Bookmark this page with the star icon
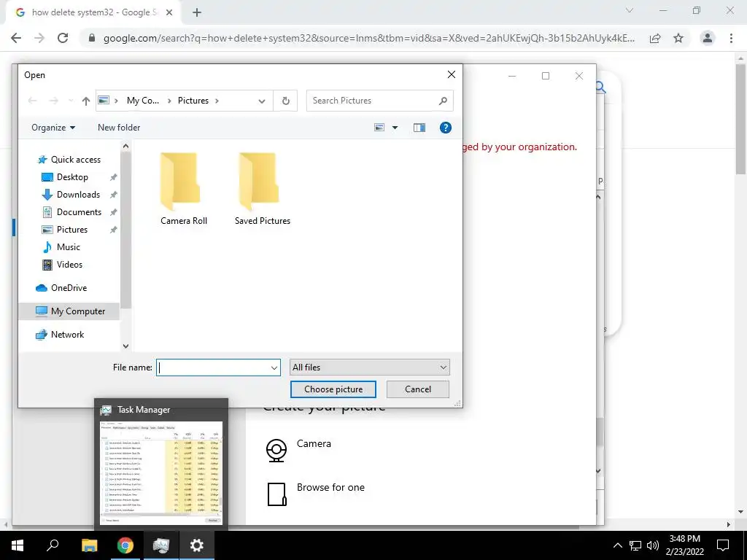This screenshot has width=747, height=560. coord(678,38)
